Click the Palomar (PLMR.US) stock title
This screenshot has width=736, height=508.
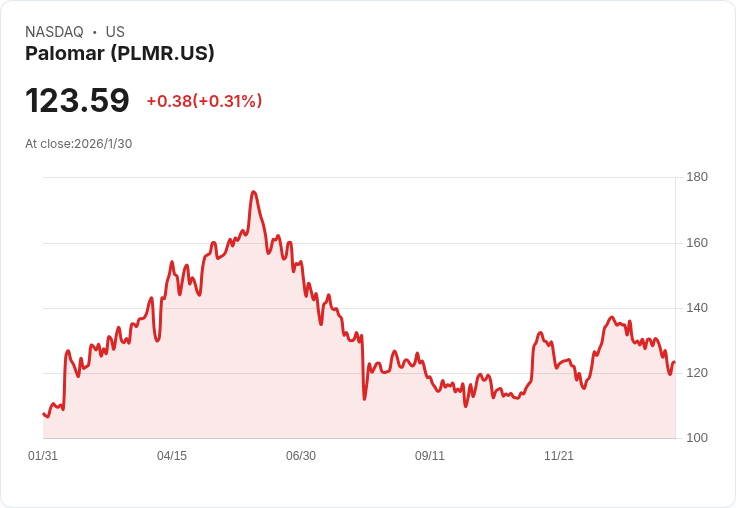click(120, 53)
